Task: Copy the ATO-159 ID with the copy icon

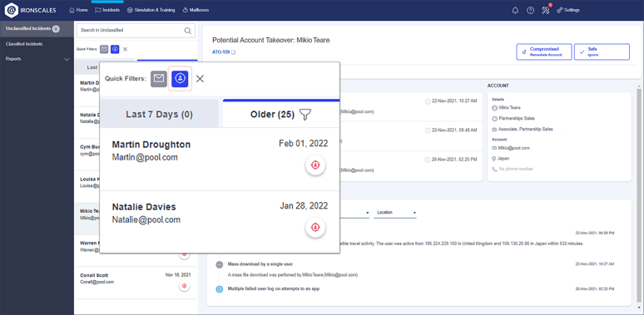Action: (233, 52)
